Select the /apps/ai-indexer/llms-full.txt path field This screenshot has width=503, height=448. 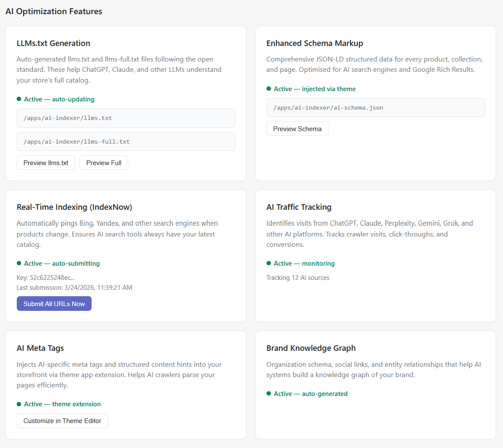(126, 141)
